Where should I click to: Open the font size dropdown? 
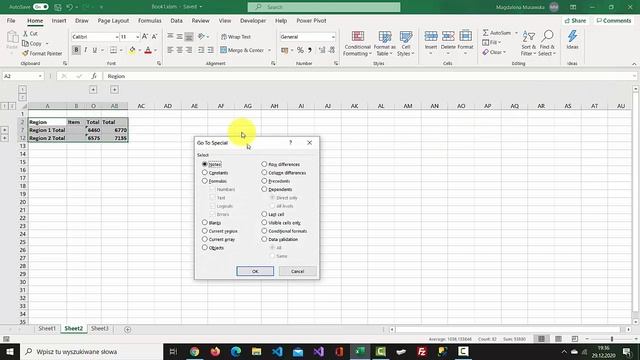tap(138, 37)
